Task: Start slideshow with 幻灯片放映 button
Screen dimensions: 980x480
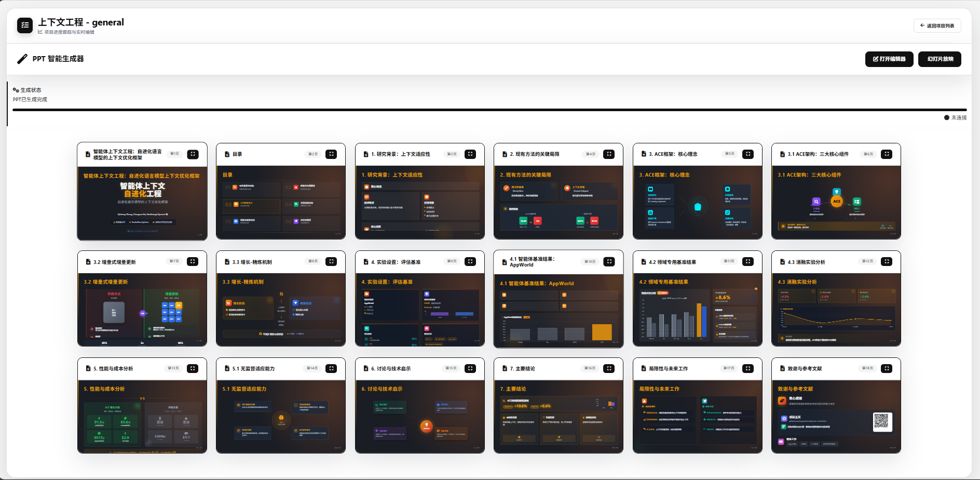Action: pos(940,59)
